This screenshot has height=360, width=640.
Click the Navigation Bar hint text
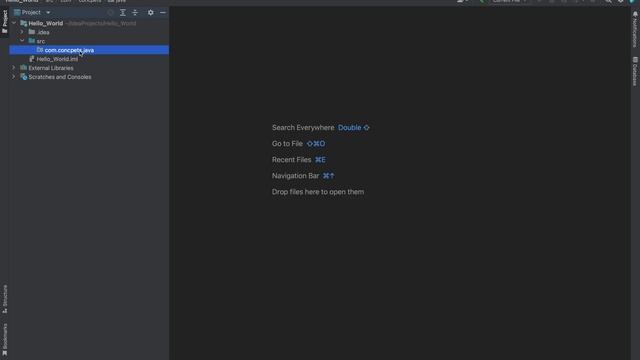pos(296,176)
